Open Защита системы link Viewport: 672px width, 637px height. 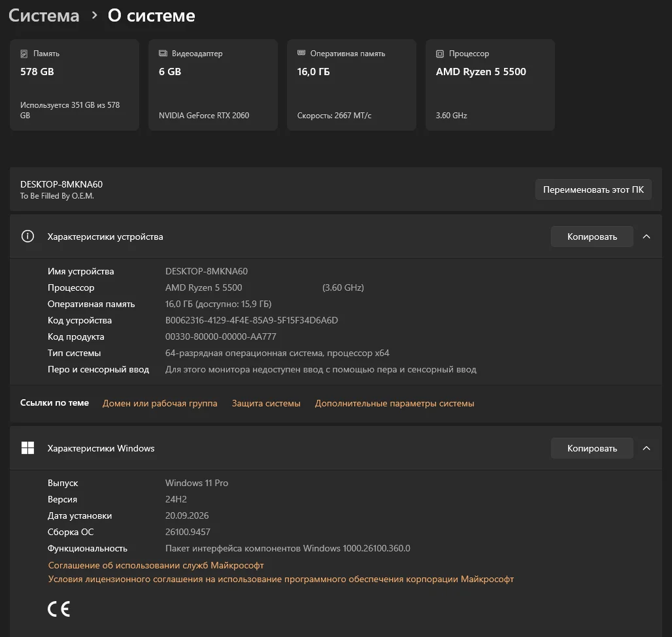pyautogui.click(x=266, y=403)
